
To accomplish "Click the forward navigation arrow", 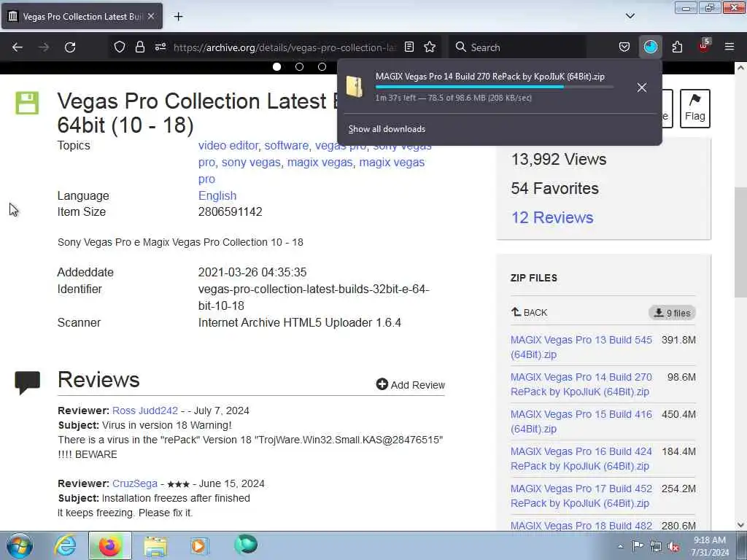I will pos(43,47).
